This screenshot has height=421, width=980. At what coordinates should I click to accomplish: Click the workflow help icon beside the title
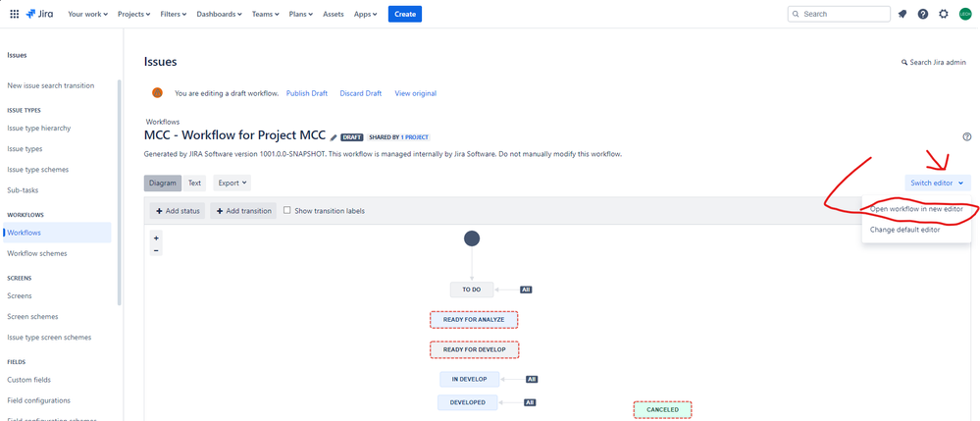(x=967, y=137)
